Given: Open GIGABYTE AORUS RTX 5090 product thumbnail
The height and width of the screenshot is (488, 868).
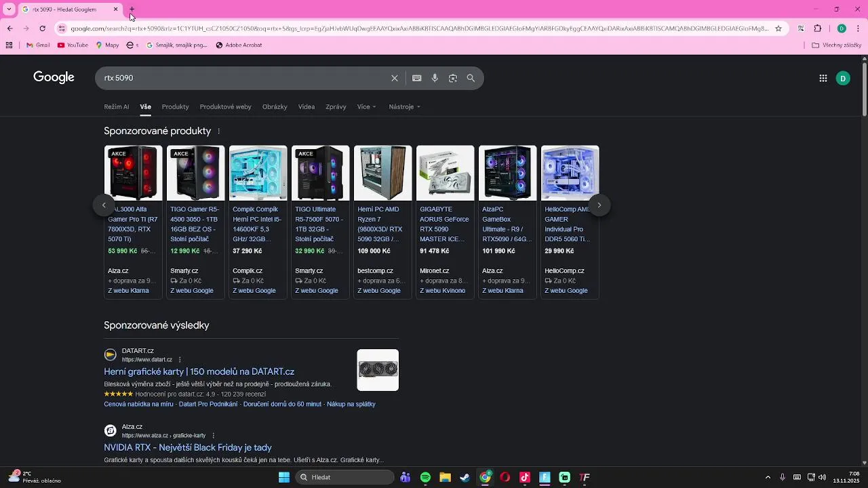Looking at the screenshot, I should coord(446,173).
